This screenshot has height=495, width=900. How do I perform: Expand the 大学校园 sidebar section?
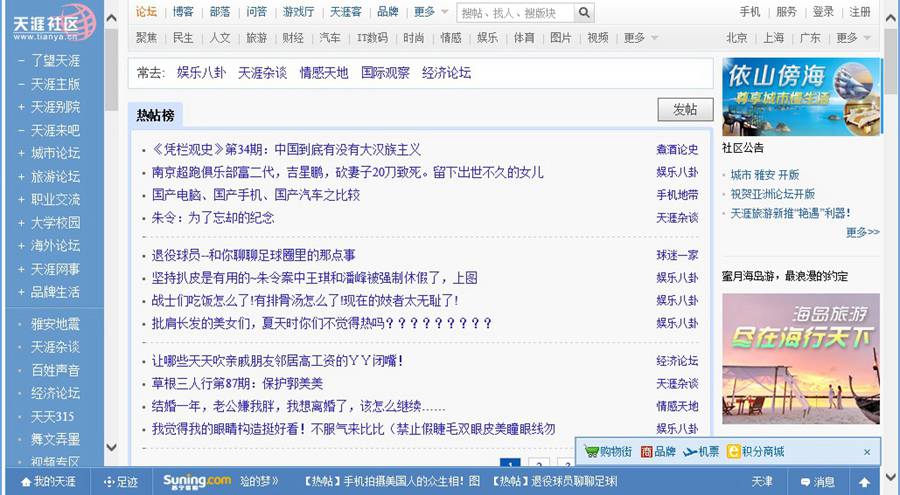point(21,223)
